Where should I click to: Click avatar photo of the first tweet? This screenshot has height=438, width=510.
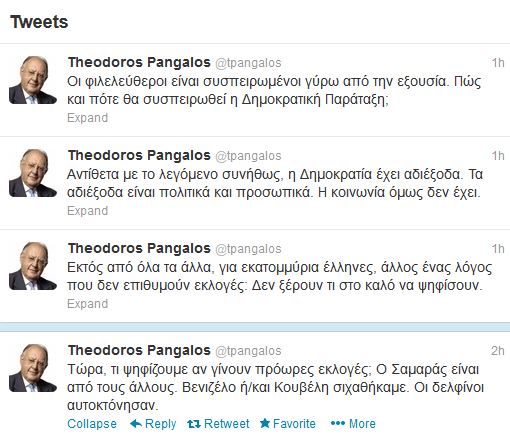click(x=32, y=80)
